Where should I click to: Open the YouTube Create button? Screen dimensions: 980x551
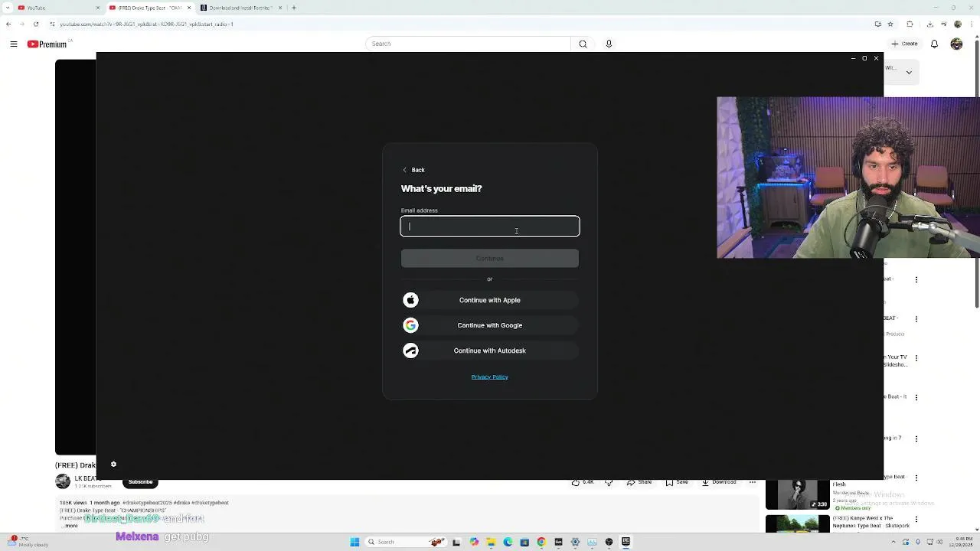[x=905, y=44]
